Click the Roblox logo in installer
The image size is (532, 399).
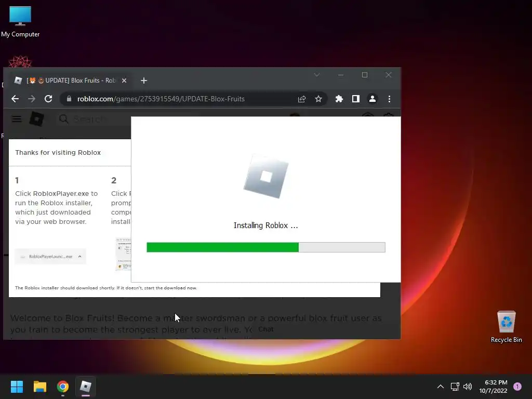[266, 177]
